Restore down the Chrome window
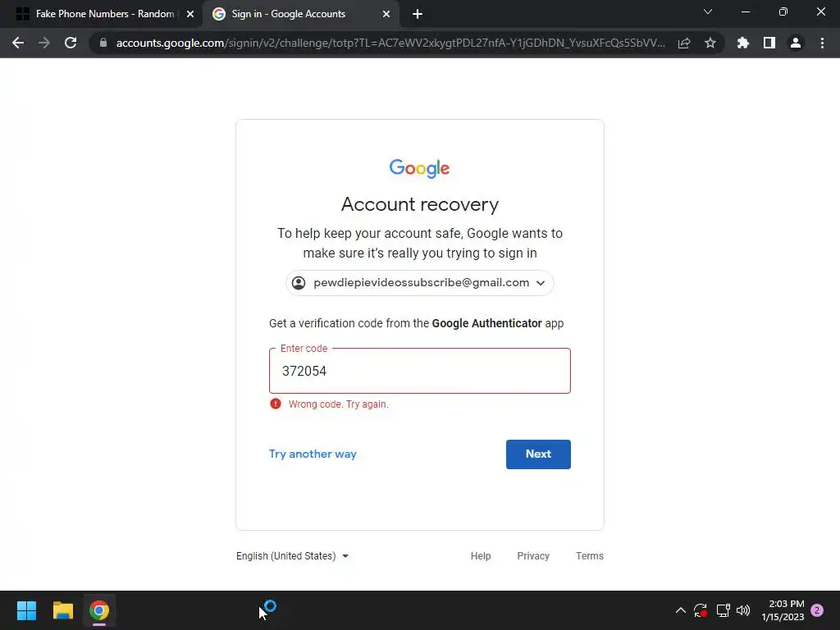The width and height of the screenshot is (840, 630). 783,11
